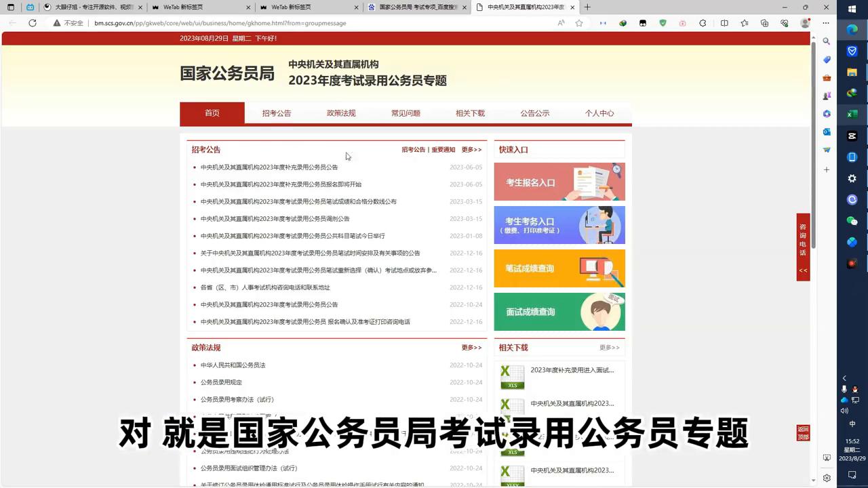Open Excel from the taskbar

[852, 115]
